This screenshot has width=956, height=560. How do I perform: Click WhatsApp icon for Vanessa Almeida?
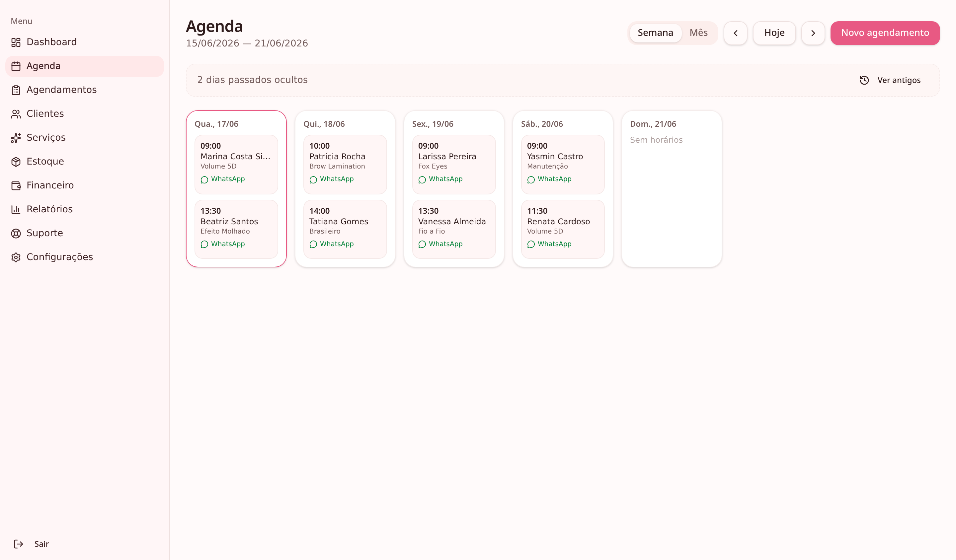pyautogui.click(x=422, y=245)
